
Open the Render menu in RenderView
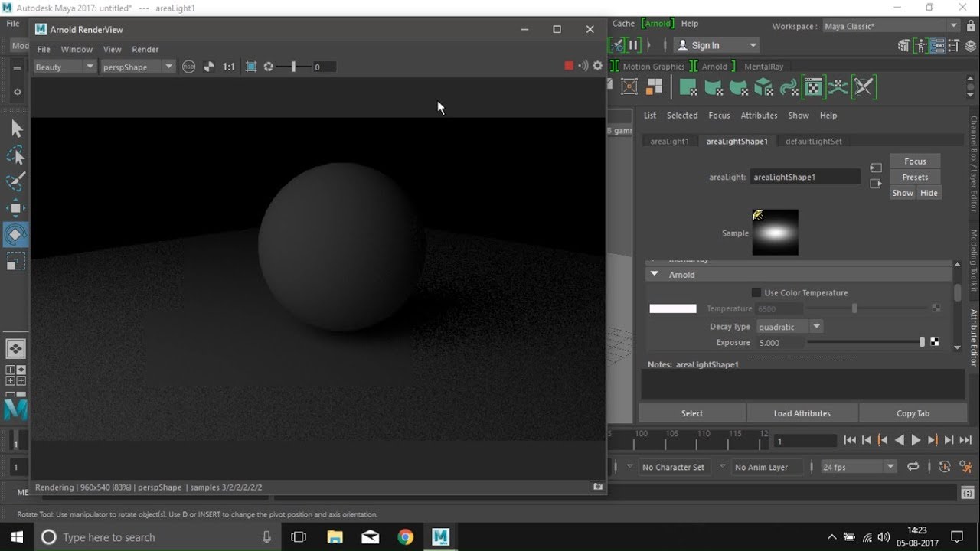click(145, 49)
